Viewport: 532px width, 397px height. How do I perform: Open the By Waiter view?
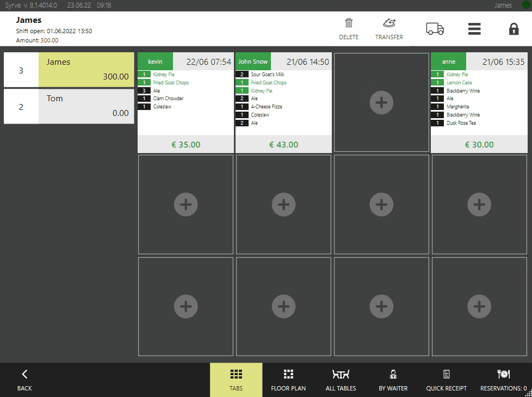pyautogui.click(x=393, y=380)
